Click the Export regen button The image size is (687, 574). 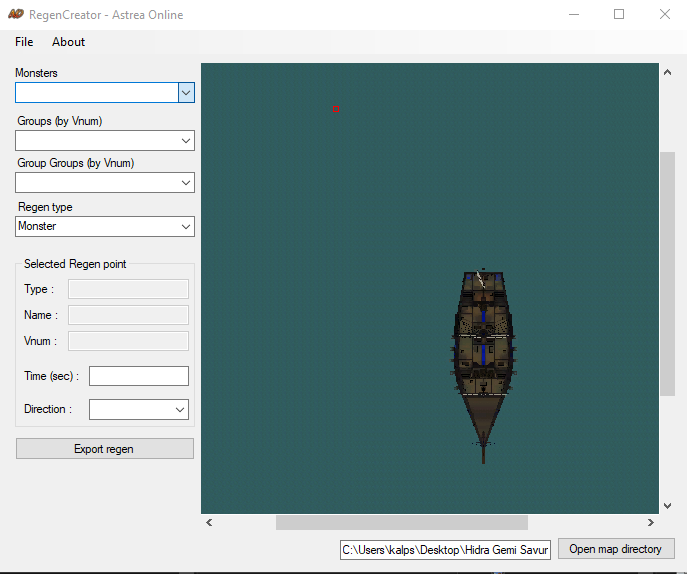coord(105,449)
